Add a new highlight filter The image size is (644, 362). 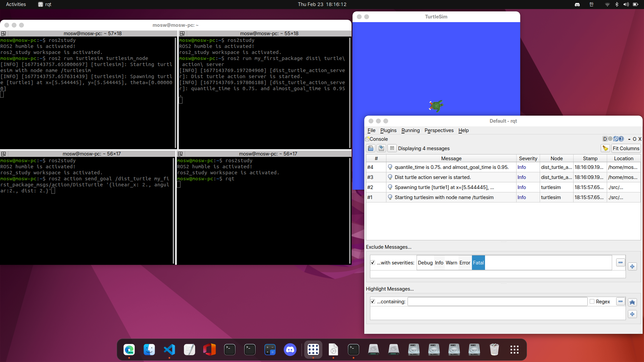point(632,314)
